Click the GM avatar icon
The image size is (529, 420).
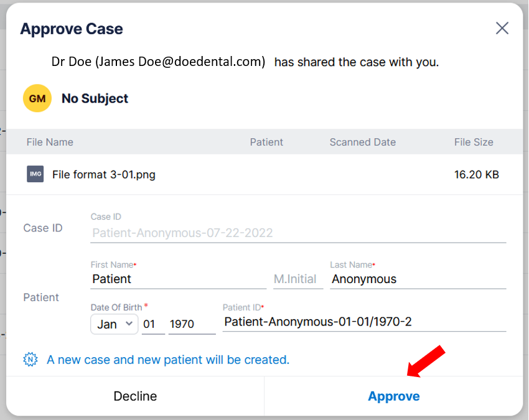[x=37, y=98]
